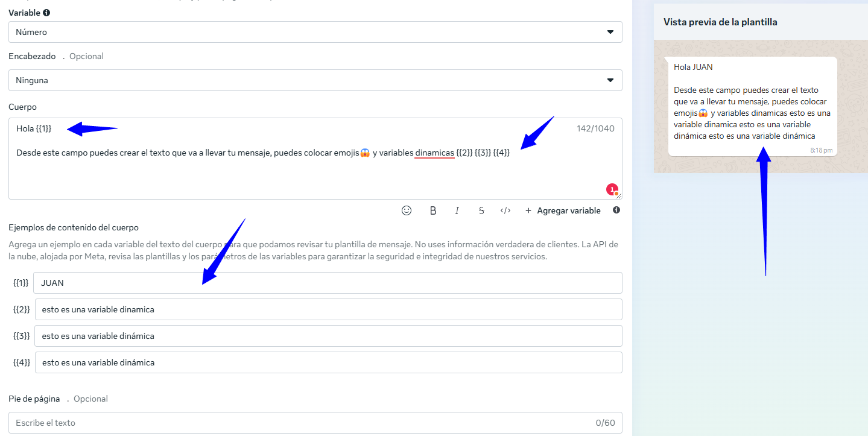Click into the Cuerpo body text area

[315, 159]
